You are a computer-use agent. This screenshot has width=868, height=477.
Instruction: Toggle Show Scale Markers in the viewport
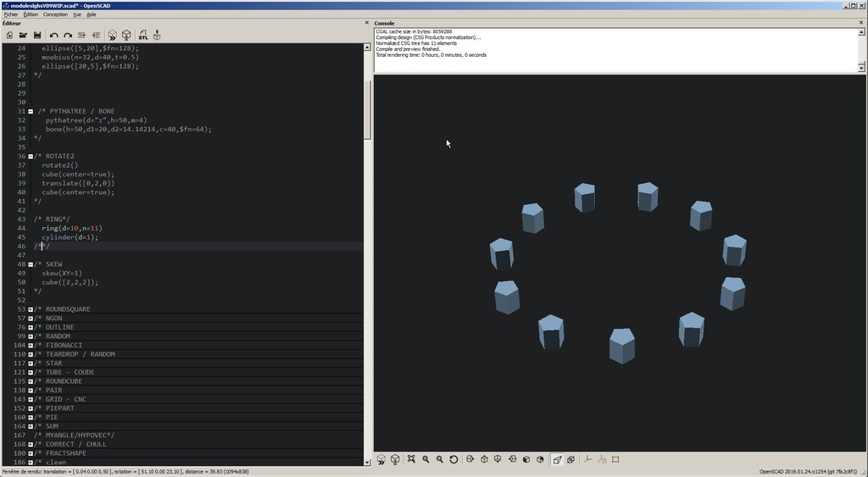(602, 459)
